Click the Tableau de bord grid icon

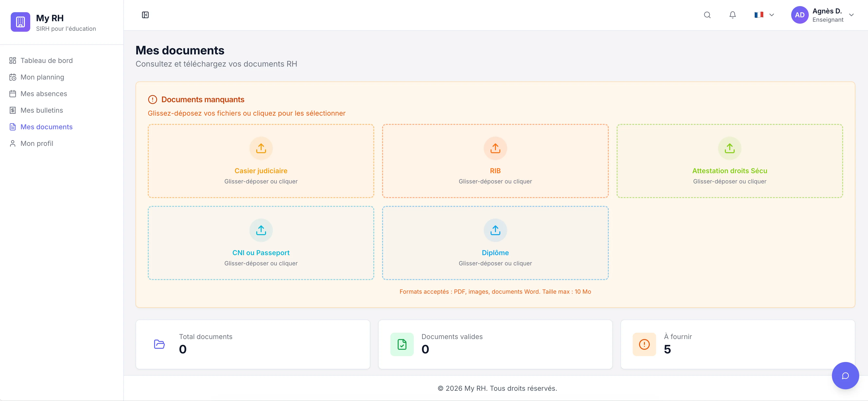(x=12, y=61)
